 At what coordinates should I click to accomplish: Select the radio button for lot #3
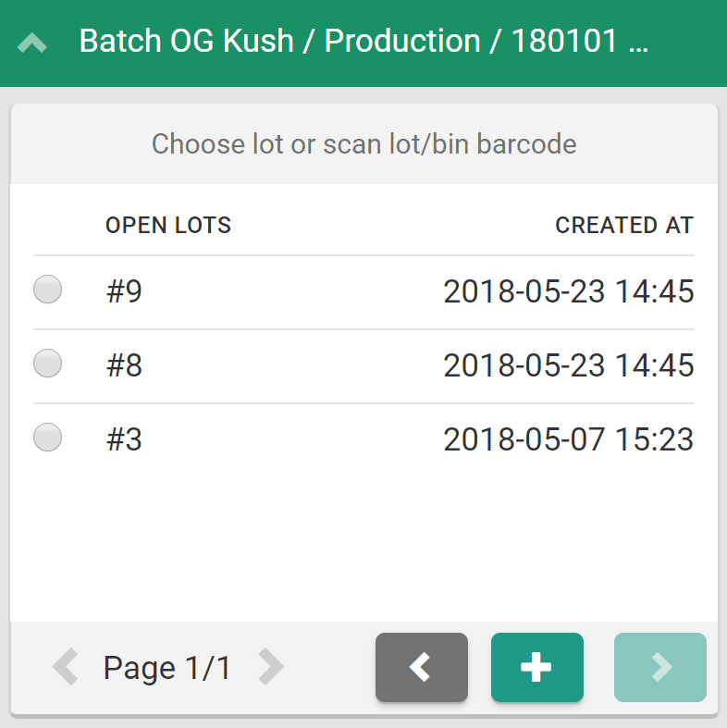pos(47,438)
